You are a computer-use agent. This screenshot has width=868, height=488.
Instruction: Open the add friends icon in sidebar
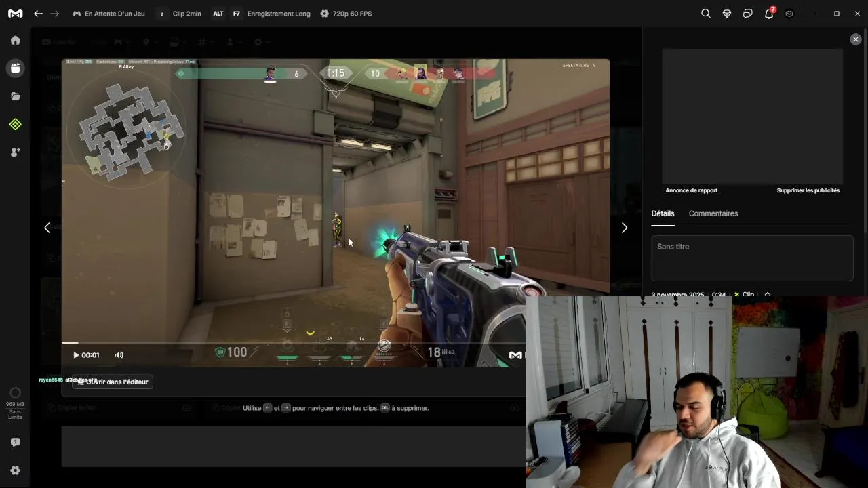[15, 152]
